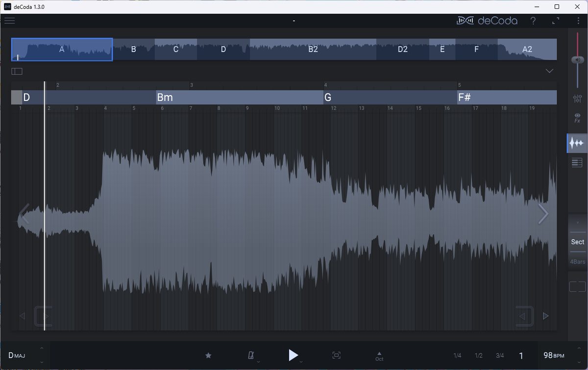The width and height of the screenshot is (588, 370).
Task: Click the 98 BPM tempo field
Action: [x=554, y=355]
